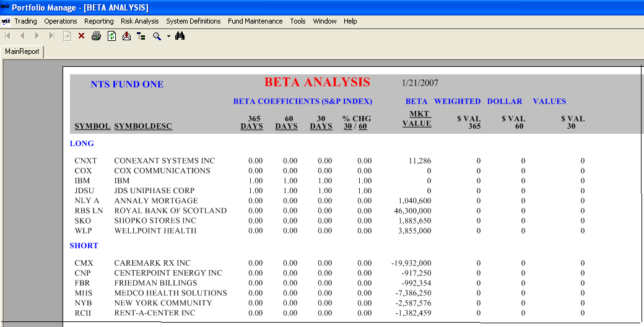Select COX COMMUNICATIONS description
The width and height of the screenshot is (644, 327).
162,170
